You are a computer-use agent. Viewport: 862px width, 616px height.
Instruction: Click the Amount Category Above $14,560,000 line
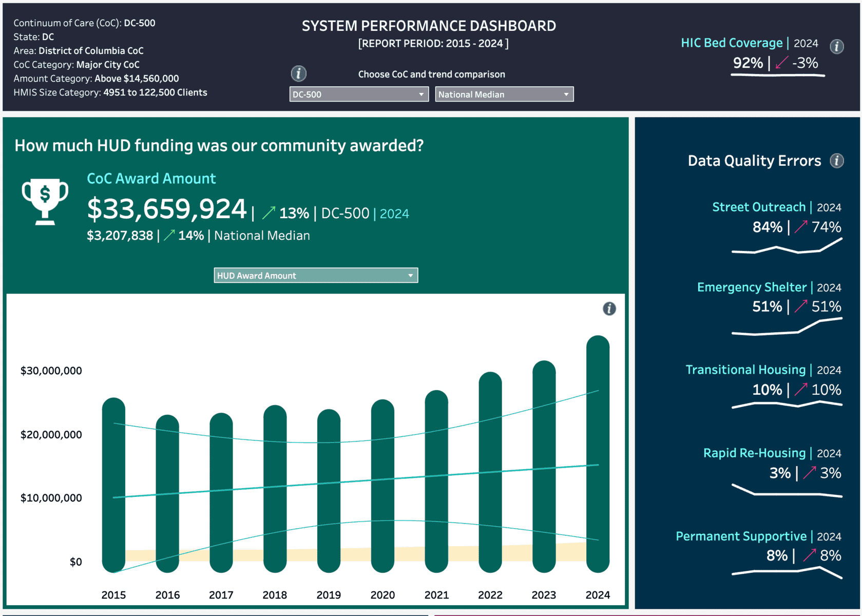(96, 79)
